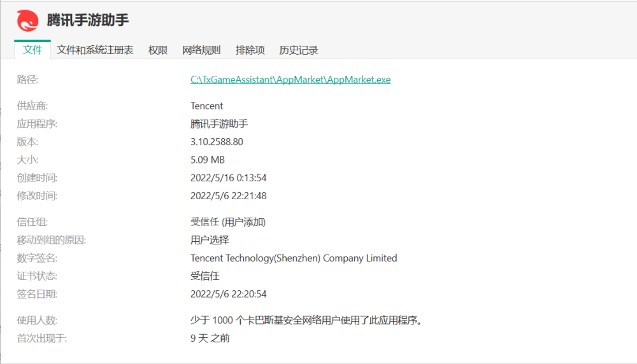Click the 签名日期 label
This screenshot has height=364, width=637.
[x=37, y=294]
